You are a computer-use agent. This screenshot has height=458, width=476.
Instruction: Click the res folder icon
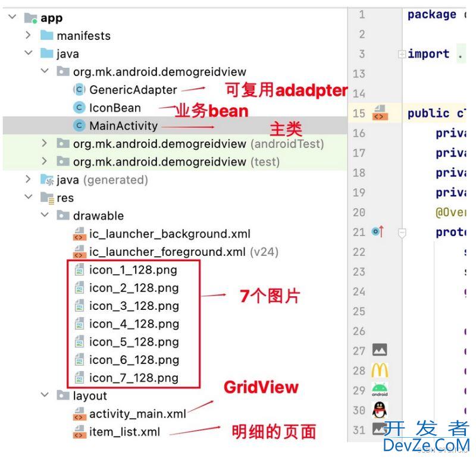pyautogui.click(x=48, y=198)
